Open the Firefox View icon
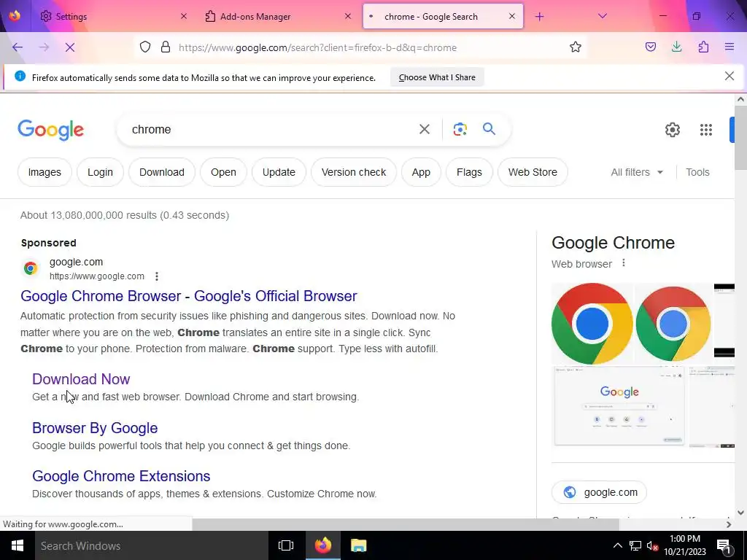Image resolution: width=747 pixels, height=560 pixels. 15,16
